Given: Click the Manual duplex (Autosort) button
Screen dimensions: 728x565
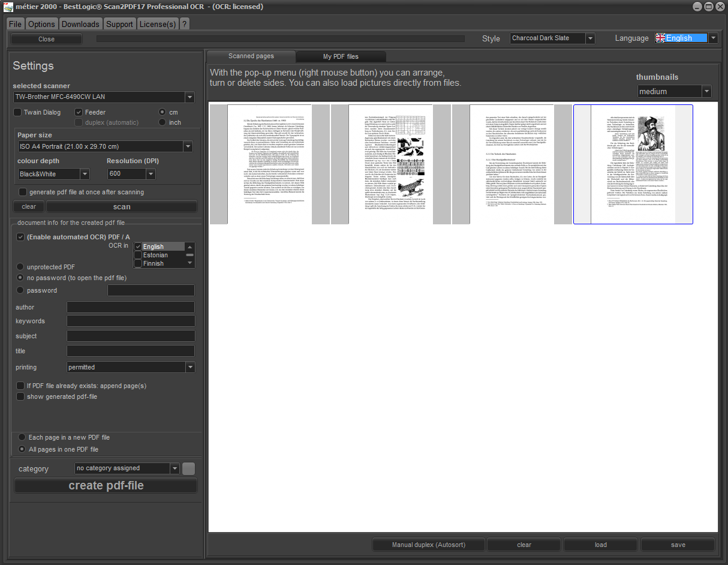Looking at the screenshot, I should 429,545.
